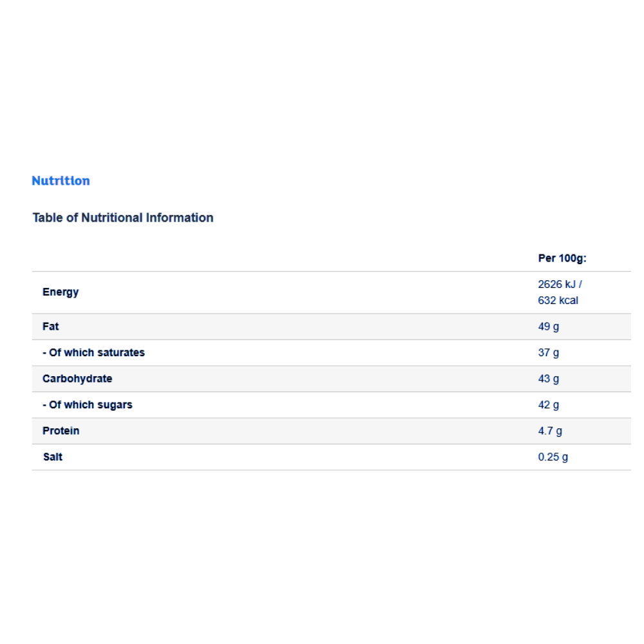The height and width of the screenshot is (644, 644).
Task: Select the 37 g saturates value
Action: click(548, 352)
